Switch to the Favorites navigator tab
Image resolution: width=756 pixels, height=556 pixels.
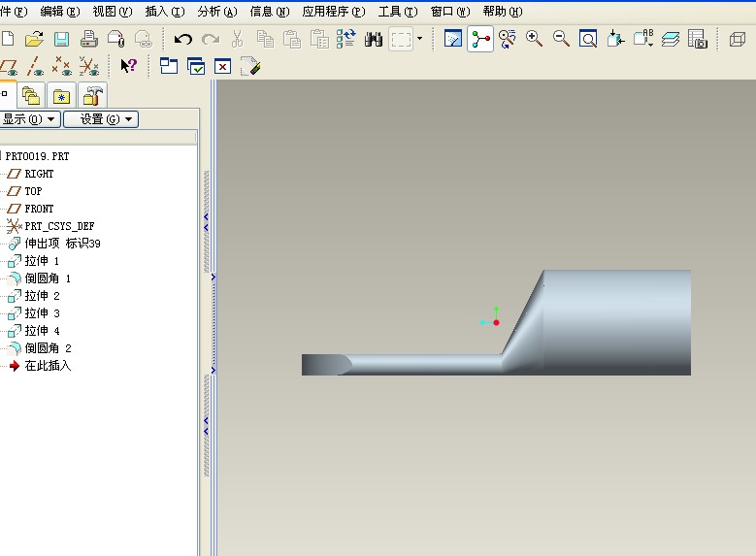[61, 95]
